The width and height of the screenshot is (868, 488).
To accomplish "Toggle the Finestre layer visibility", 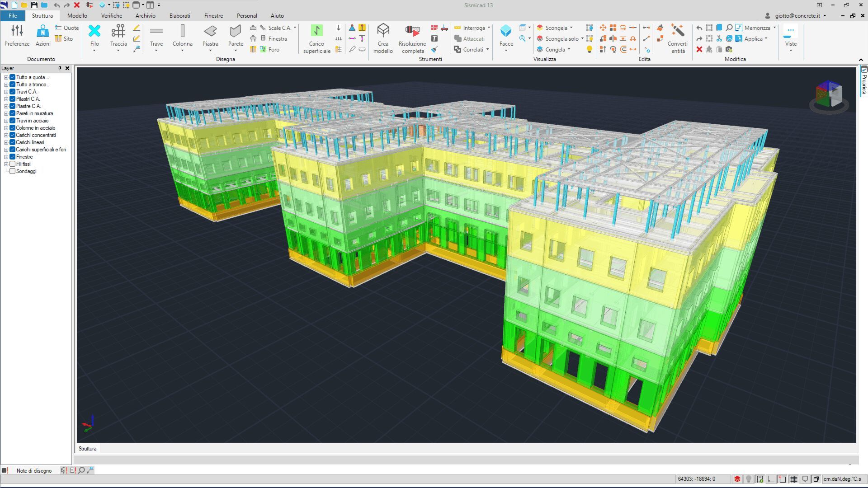I will 13,157.
